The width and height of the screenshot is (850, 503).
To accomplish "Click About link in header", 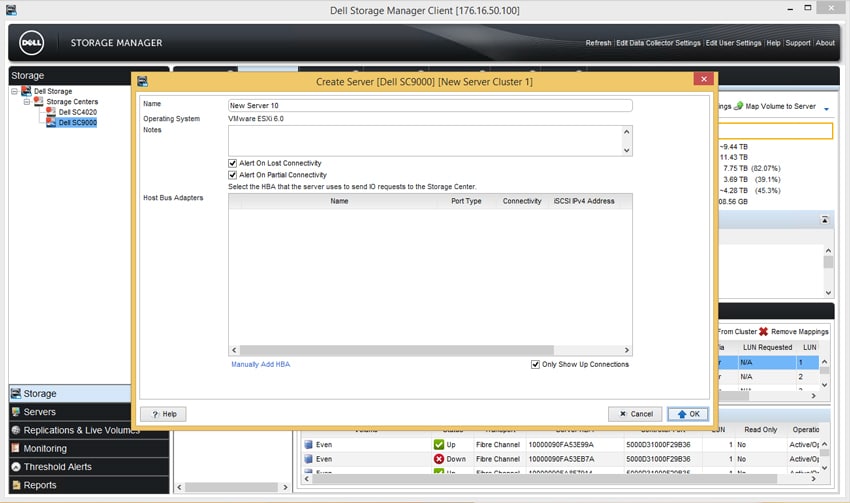I will [825, 43].
